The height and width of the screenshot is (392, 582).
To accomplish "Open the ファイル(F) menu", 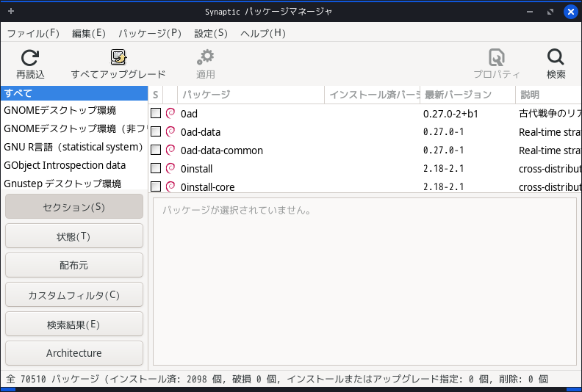I will [33, 33].
